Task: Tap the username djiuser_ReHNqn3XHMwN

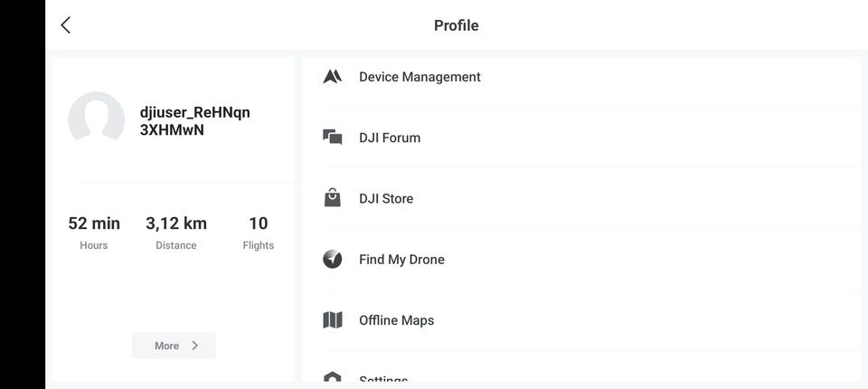Action: 195,121
